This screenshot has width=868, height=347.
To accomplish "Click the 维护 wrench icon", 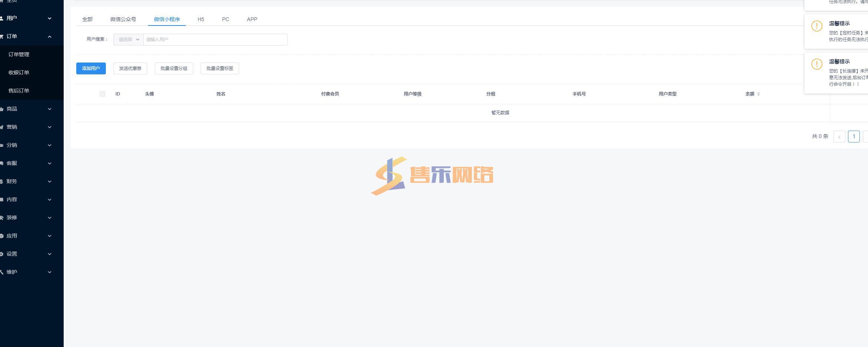I will pos(1,272).
